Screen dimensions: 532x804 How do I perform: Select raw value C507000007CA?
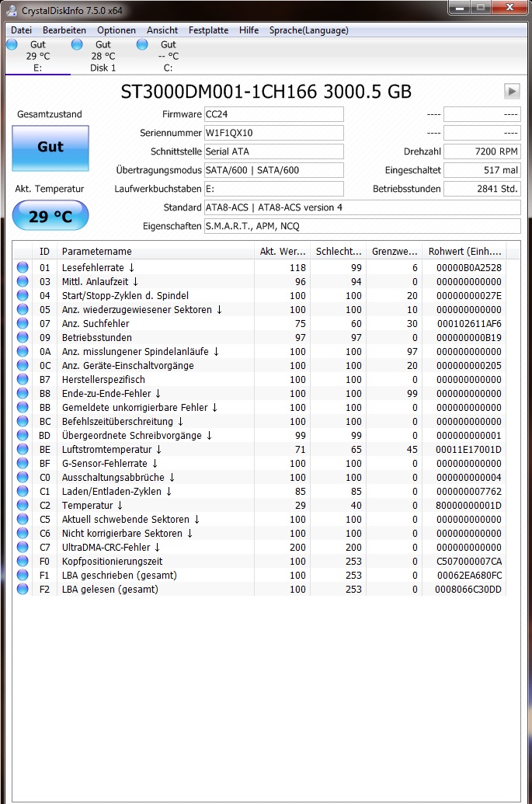point(469,561)
